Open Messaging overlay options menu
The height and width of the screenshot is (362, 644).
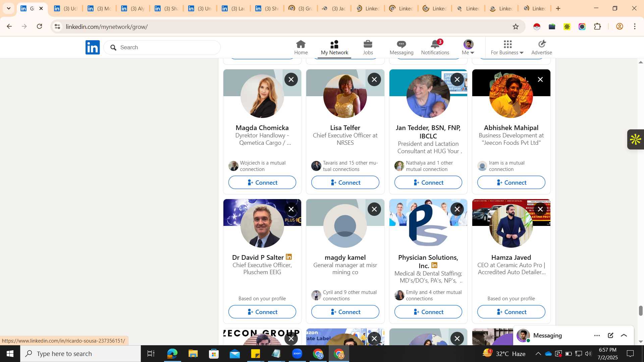tap(597, 336)
